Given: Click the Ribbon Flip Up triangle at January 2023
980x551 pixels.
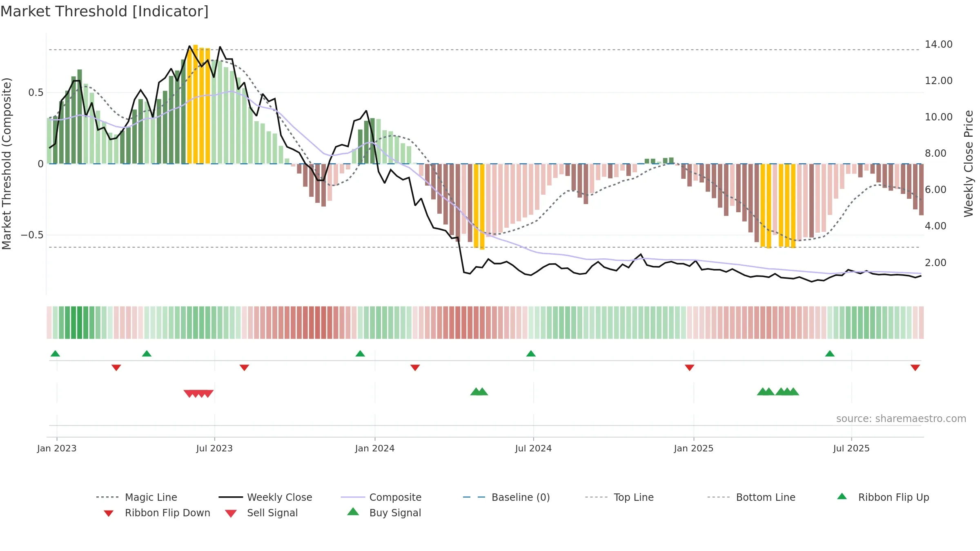Looking at the screenshot, I should click(55, 353).
